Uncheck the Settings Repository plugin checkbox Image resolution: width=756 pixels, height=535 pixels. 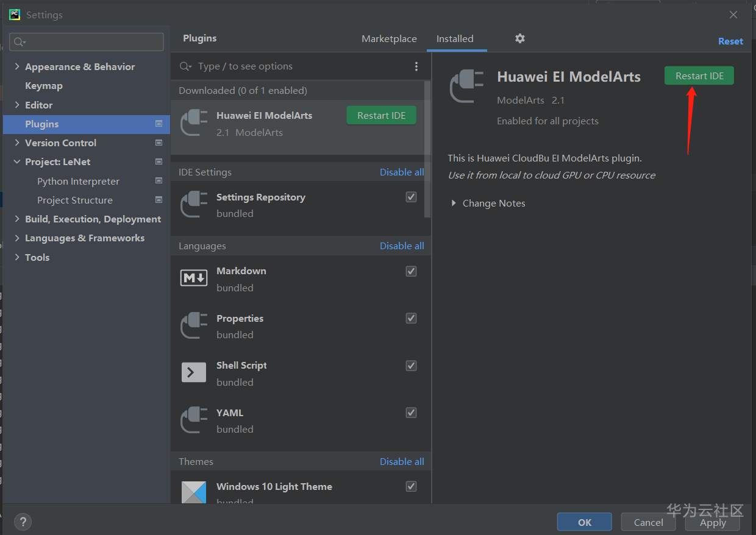tap(412, 197)
